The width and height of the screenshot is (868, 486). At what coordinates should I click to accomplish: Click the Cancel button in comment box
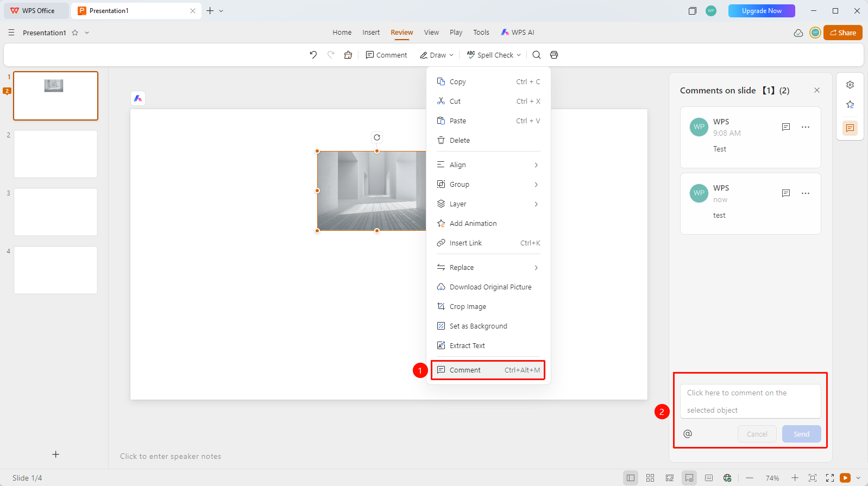[x=757, y=434]
